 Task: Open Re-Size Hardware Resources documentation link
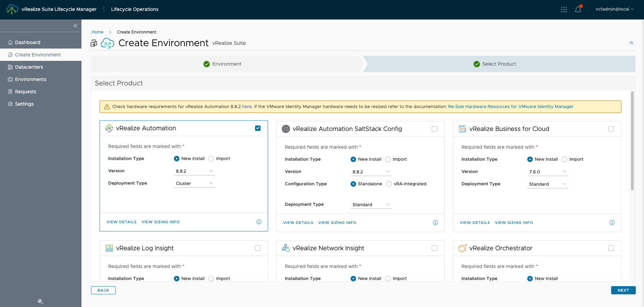click(x=510, y=107)
